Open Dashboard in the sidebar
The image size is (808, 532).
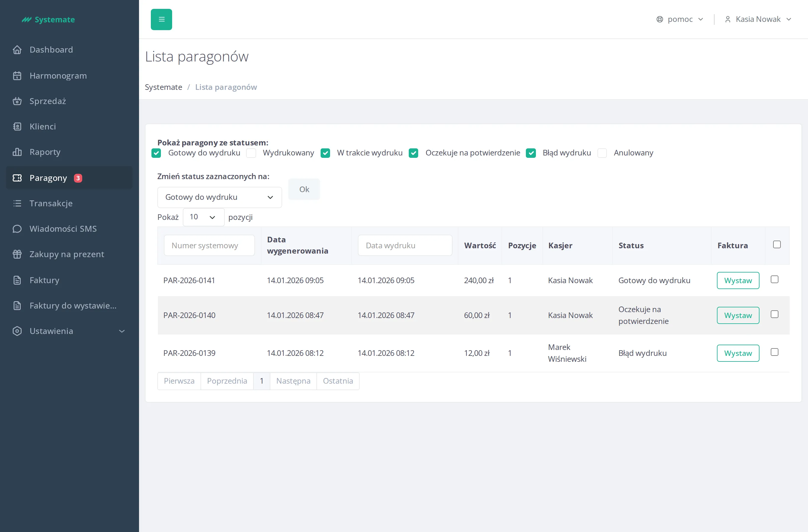(69, 50)
